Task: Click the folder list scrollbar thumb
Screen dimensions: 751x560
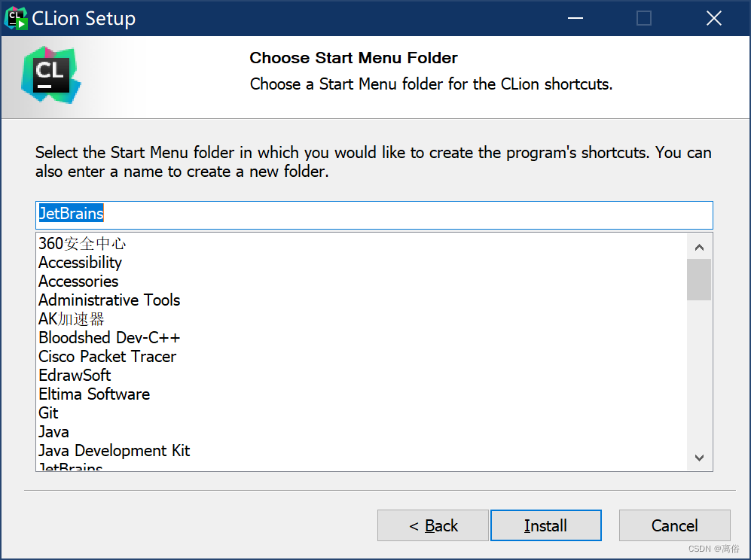Action: click(699, 279)
